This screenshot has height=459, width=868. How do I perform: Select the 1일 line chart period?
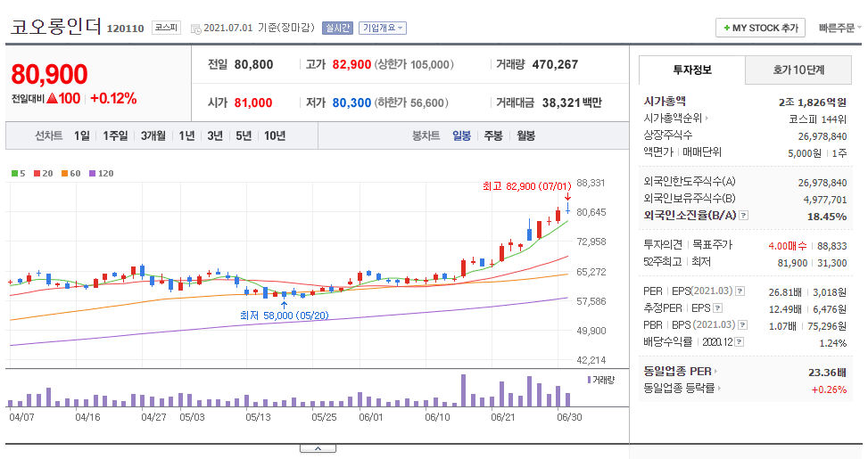[82, 135]
